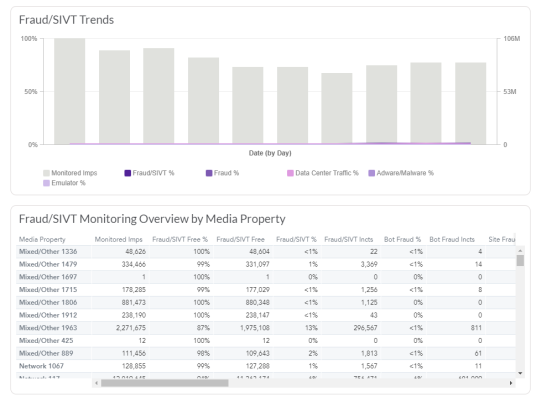Click the horizontal scrollbar right arrow
Viewport: 541px width, 401px height.
pos(511,383)
